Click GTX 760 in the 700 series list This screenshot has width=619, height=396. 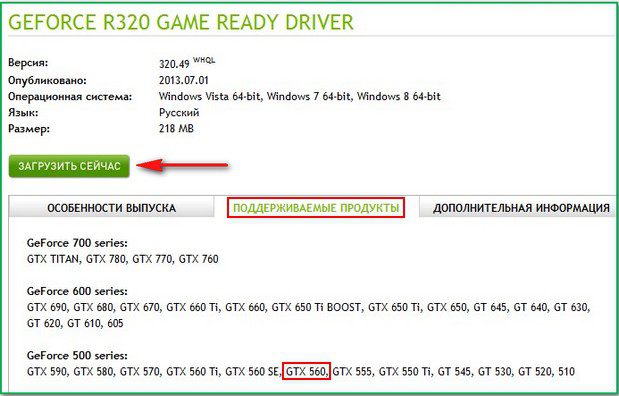tap(199, 259)
